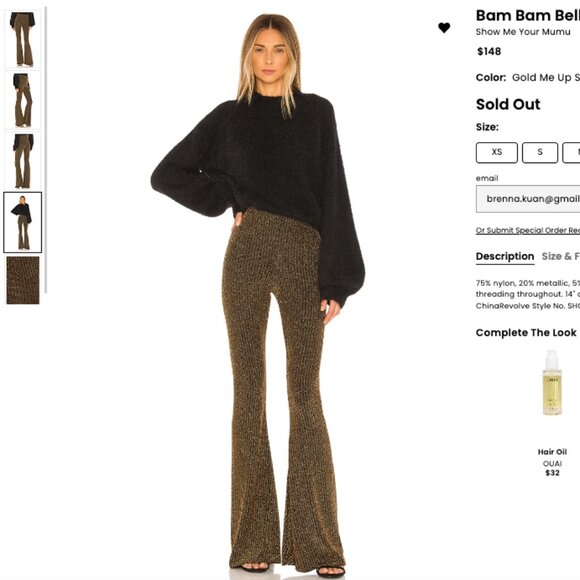Select the partially visible third size option
Screen dimensions: 580x580
[x=571, y=152]
